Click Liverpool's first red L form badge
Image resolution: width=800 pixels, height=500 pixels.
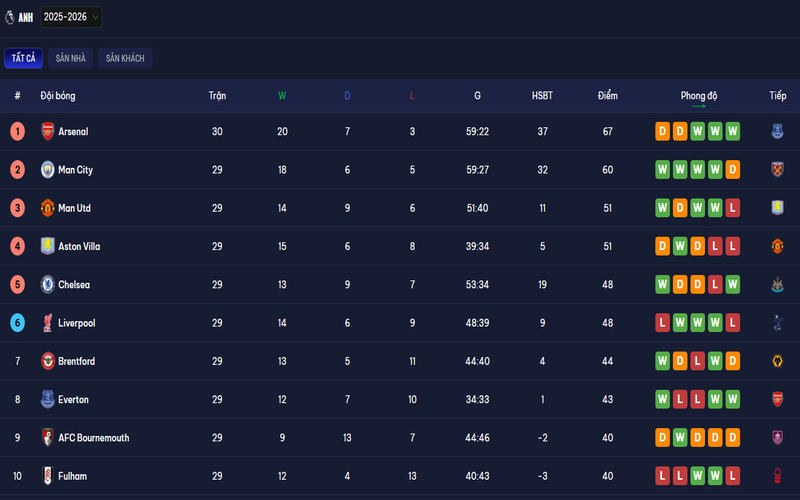pos(662,323)
